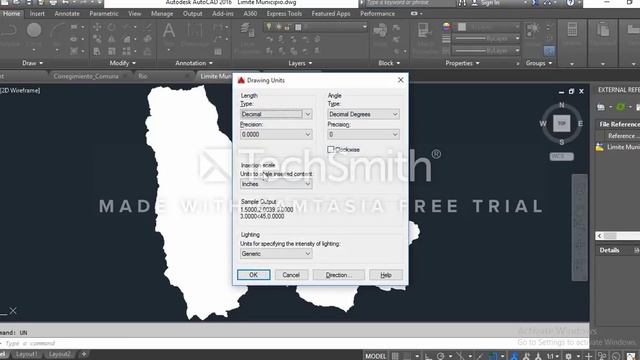
Task: Expand the Annotation panel flyout
Action: [194, 63]
